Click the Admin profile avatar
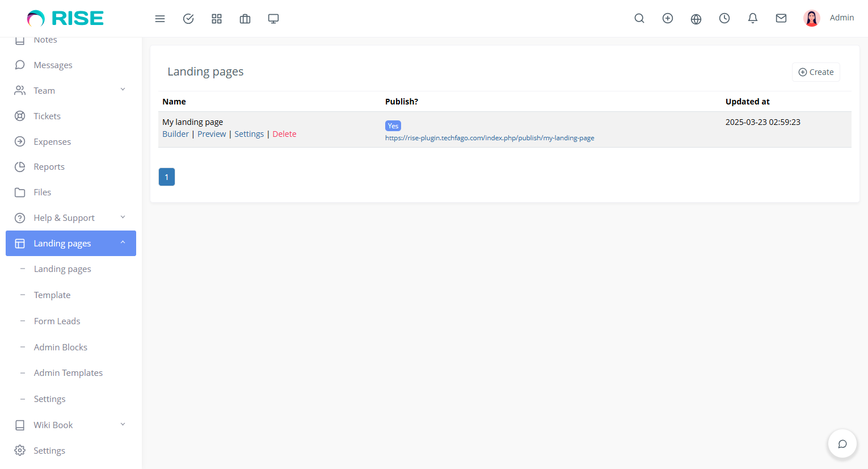The height and width of the screenshot is (469, 868). (811, 18)
